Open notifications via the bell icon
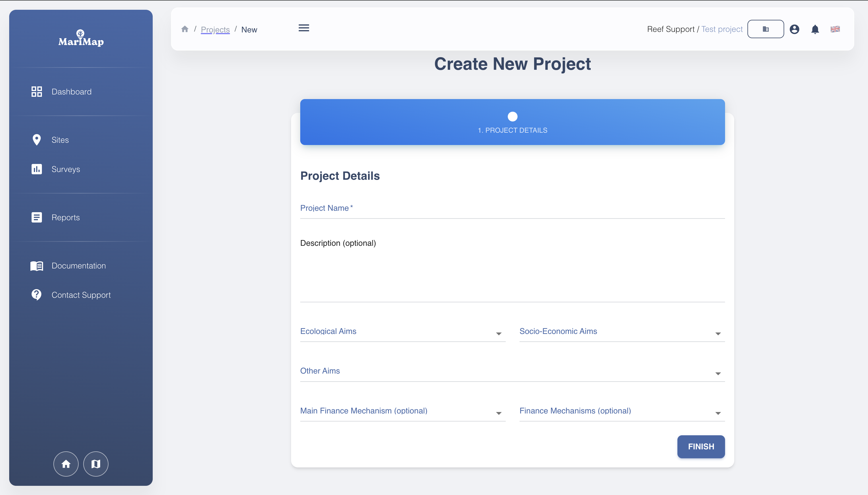 [x=815, y=29]
